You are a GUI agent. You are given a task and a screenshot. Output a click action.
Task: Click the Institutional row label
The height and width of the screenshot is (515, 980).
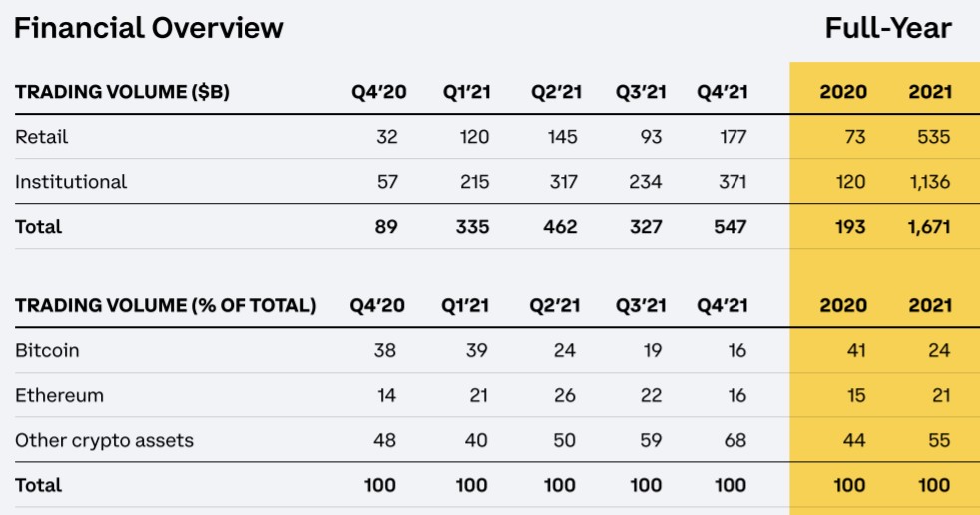click(71, 182)
